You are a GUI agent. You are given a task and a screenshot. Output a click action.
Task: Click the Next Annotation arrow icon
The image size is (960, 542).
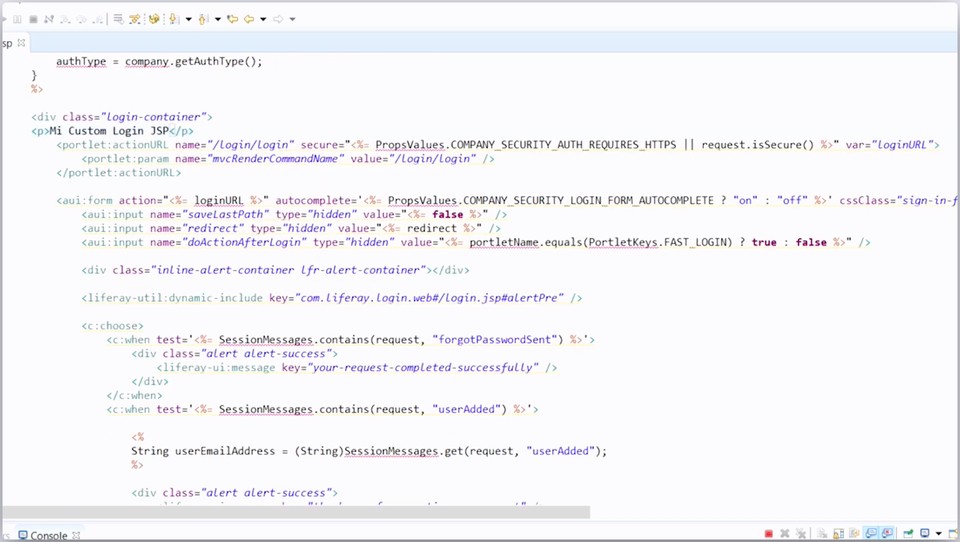(174, 19)
